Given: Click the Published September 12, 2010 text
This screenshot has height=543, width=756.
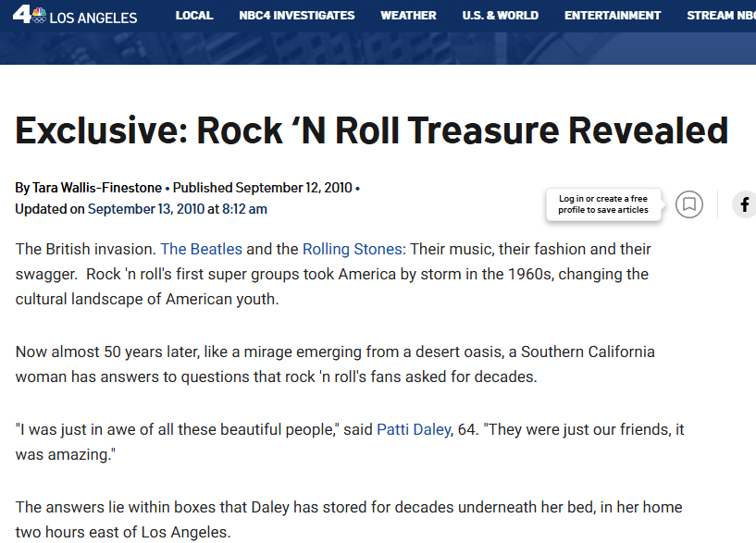Looking at the screenshot, I should point(262,188).
